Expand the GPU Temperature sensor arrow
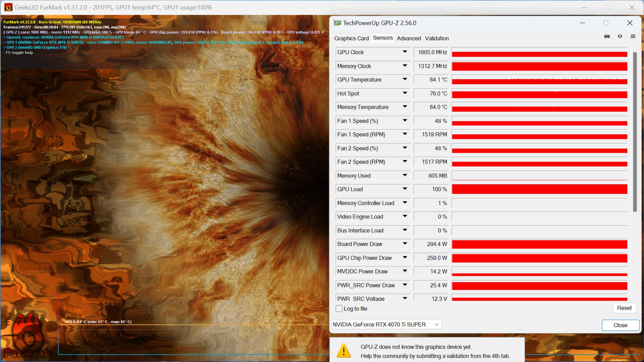 click(405, 79)
